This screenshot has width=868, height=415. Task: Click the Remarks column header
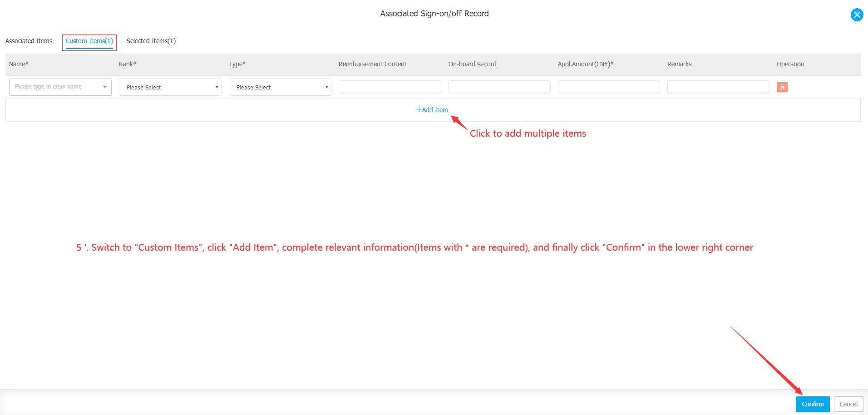680,64
